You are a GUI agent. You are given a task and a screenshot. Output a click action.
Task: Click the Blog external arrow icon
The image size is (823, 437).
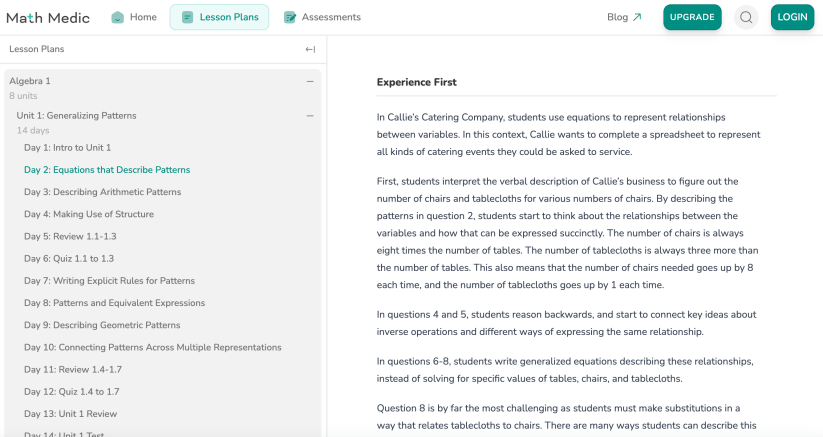tap(637, 17)
